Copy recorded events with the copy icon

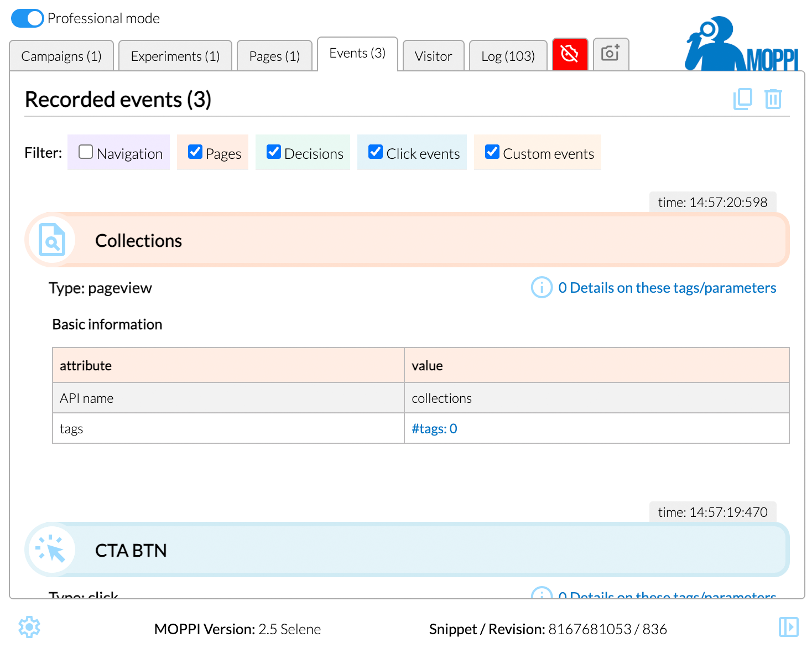pos(742,99)
